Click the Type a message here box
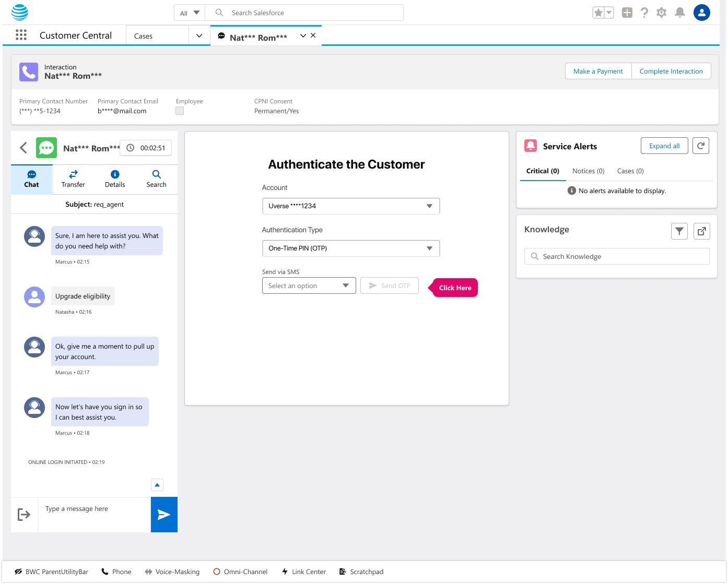 coord(95,515)
